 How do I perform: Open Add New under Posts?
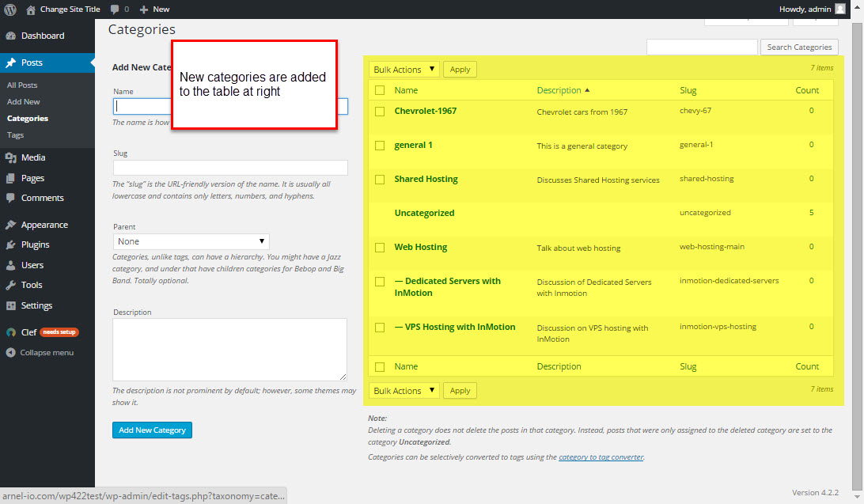coord(23,101)
